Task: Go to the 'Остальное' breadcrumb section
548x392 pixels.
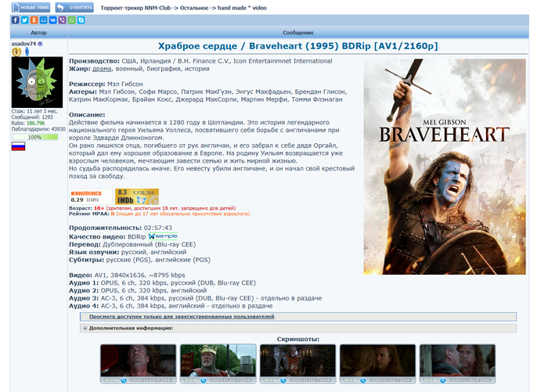Action: [x=195, y=8]
